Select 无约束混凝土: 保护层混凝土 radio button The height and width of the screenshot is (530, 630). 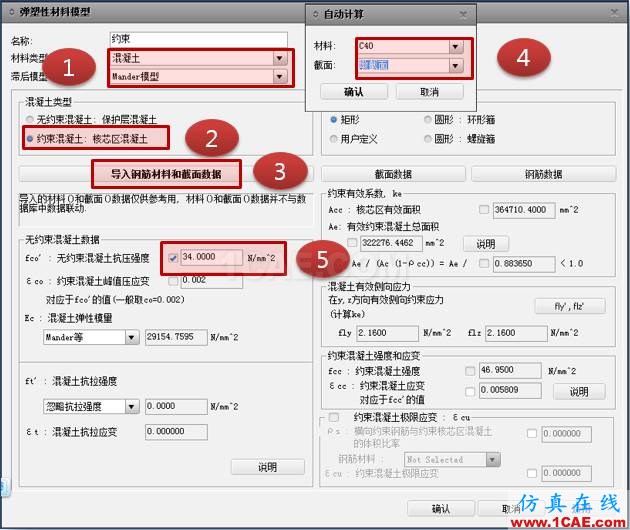pos(30,119)
